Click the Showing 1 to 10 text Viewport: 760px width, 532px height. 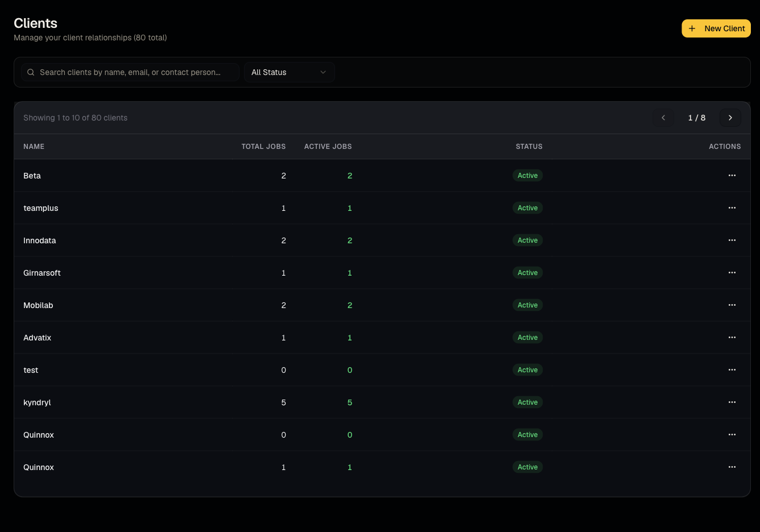[75, 118]
